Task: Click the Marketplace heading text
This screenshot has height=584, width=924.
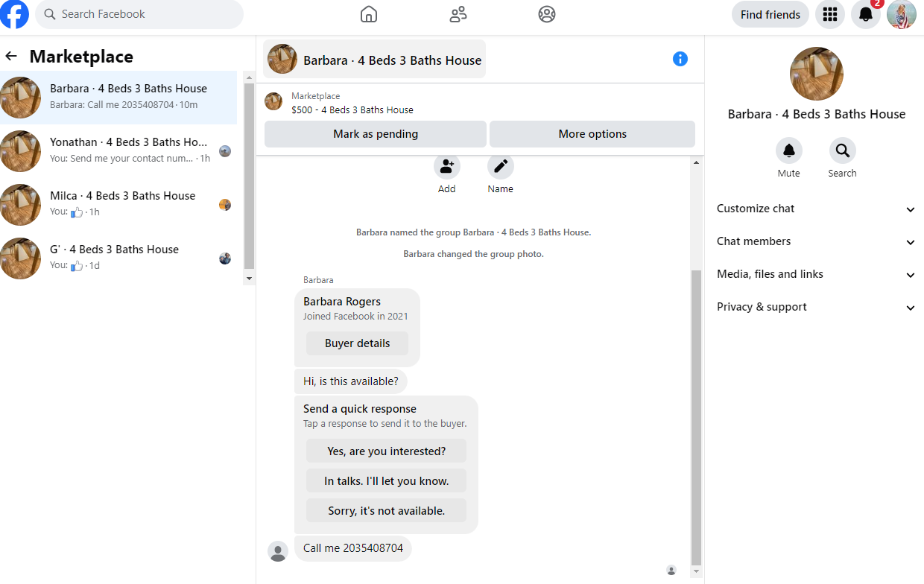Action: [x=81, y=57]
